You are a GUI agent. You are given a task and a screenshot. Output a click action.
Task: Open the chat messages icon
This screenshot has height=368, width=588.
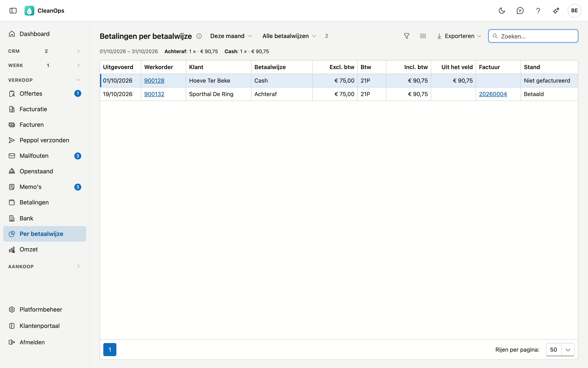click(x=520, y=10)
